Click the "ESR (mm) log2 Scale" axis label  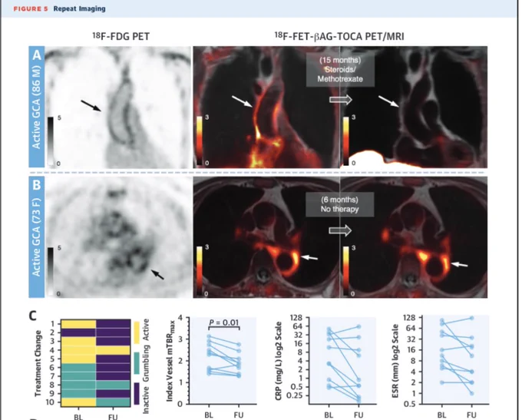(395, 361)
